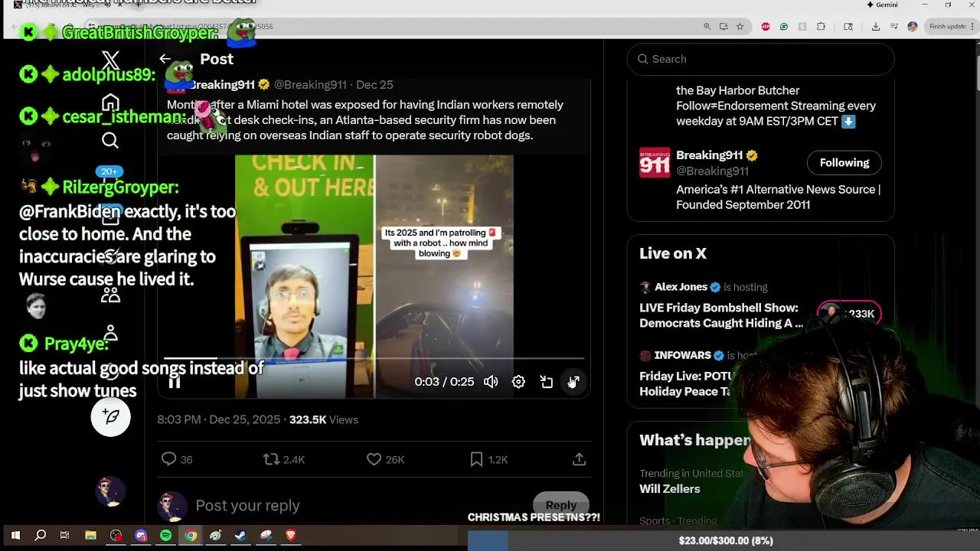Image resolution: width=980 pixels, height=551 pixels.
Task: Open Windows taskbar search
Action: pos(40,536)
